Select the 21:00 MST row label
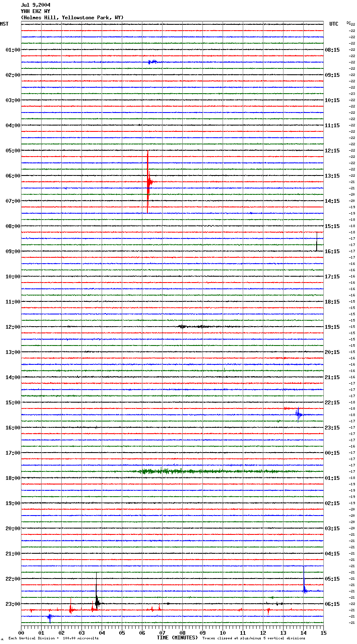This screenshot has width=357, height=644. tap(13, 554)
